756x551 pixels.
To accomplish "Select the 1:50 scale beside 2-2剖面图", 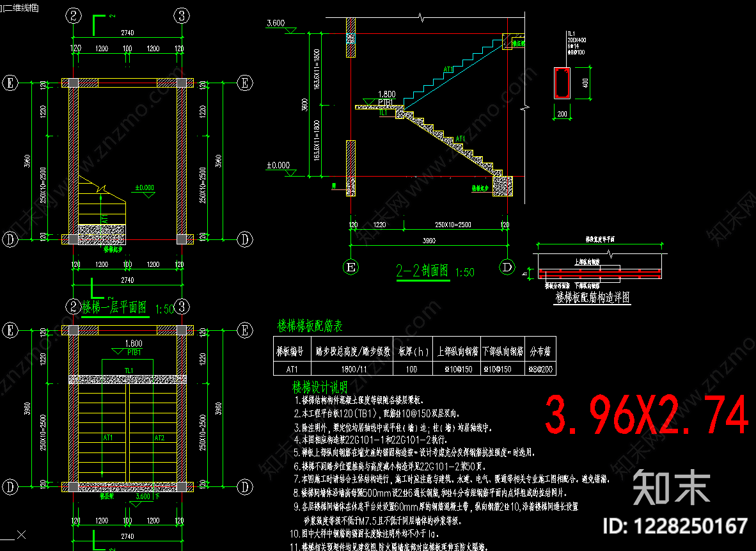I will click(x=465, y=273).
